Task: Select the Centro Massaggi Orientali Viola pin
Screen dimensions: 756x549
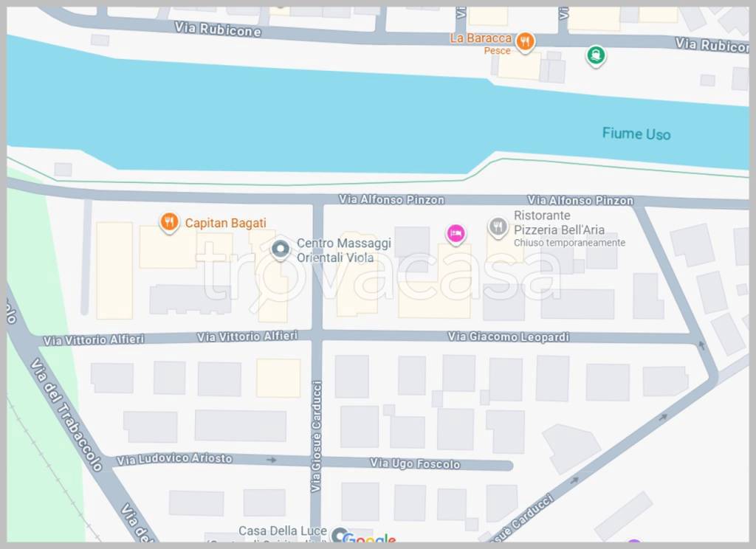Action: 280,249
